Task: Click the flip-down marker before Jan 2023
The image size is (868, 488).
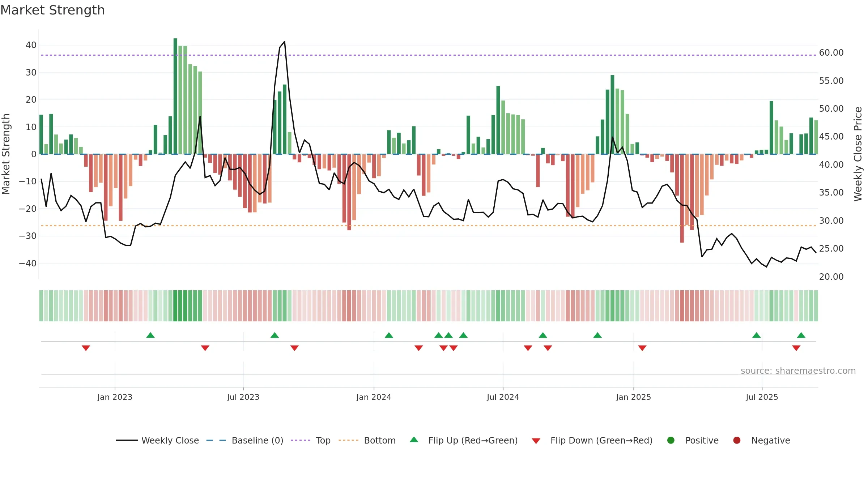Action: [86, 348]
